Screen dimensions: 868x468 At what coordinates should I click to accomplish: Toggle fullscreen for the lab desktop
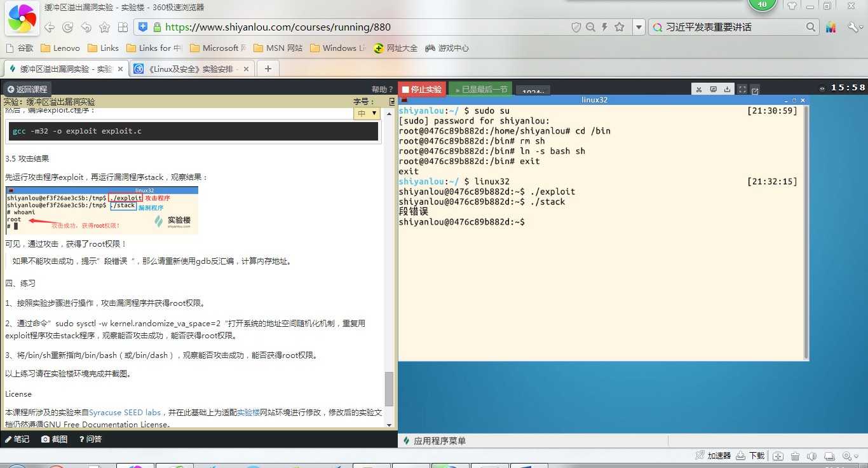[742, 90]
